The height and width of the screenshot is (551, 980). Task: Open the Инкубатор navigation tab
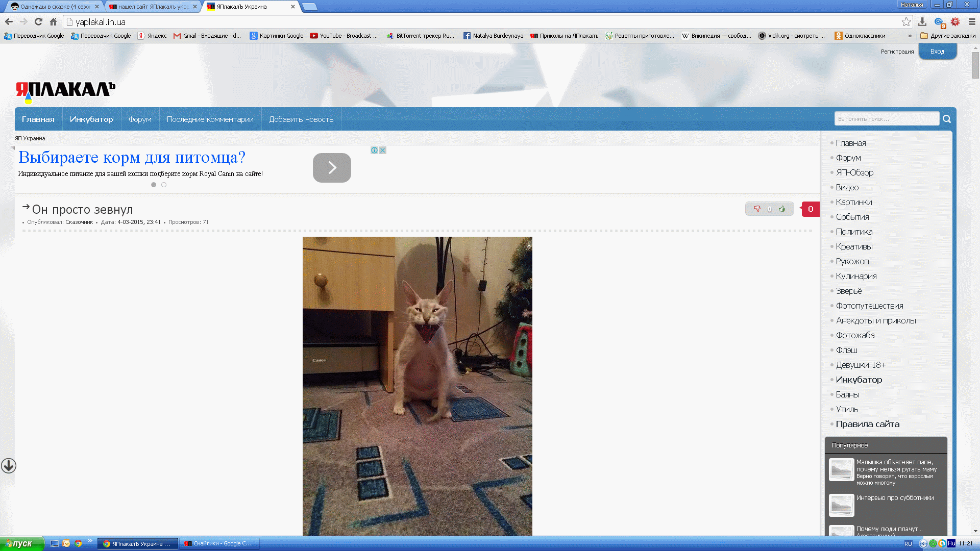tap(91, 119)
